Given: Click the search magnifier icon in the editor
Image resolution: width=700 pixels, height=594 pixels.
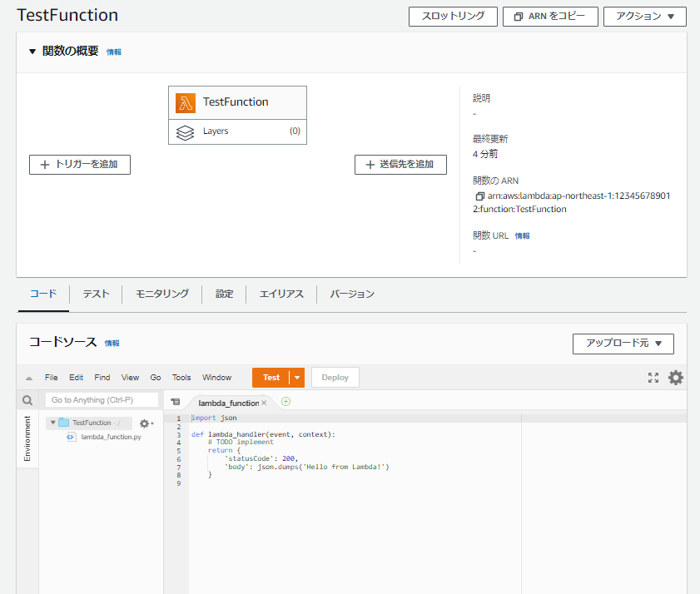Looking at the screenshot, I should pos(27,400).
